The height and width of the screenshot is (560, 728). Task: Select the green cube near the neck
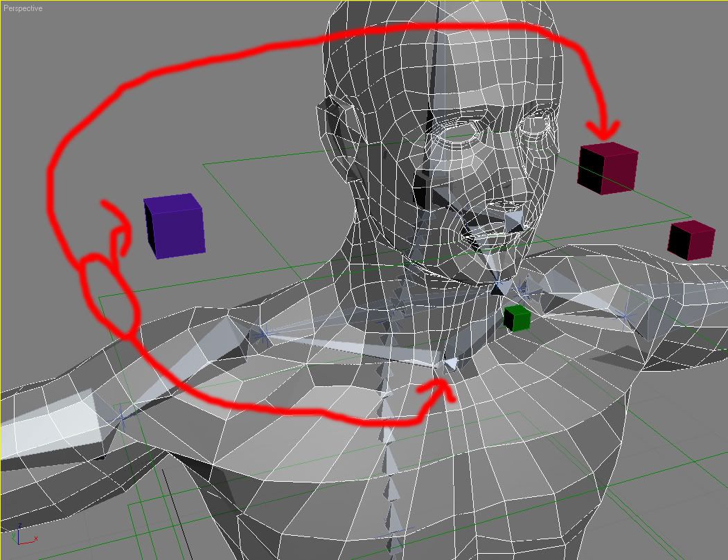pyautogui.click(x=517, y=318)
